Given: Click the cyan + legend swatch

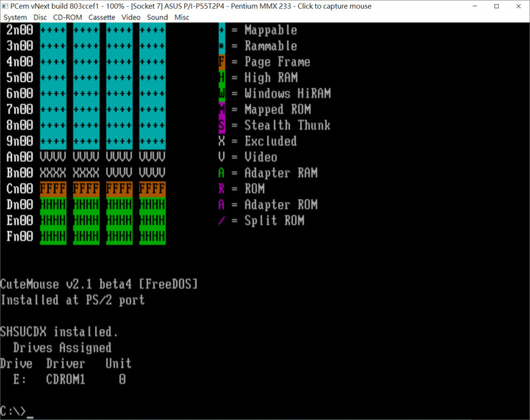Looking at the screenshot, I should [x=222, y=30].
